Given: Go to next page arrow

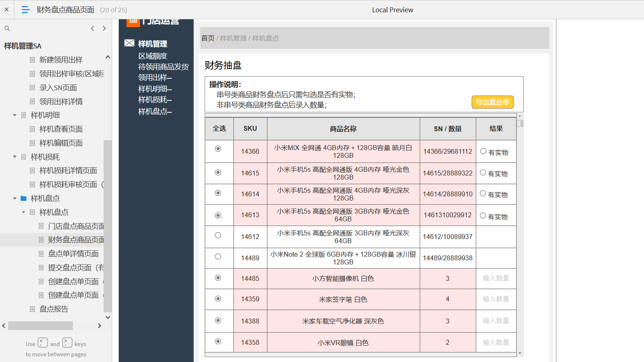Looking at the screenshot, I should click(x=104, y=28).
